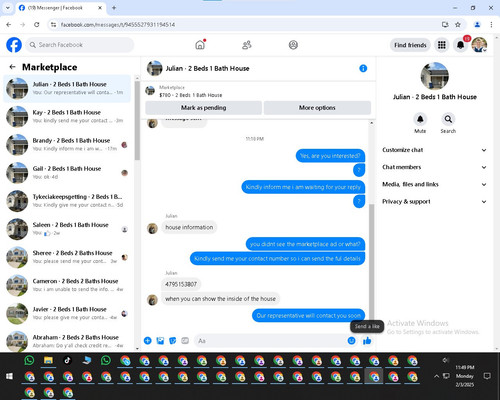Open Brandy - 2 Beds 1 Bath House chat
This screenshot has height=400, width=500.
(67, 145)
